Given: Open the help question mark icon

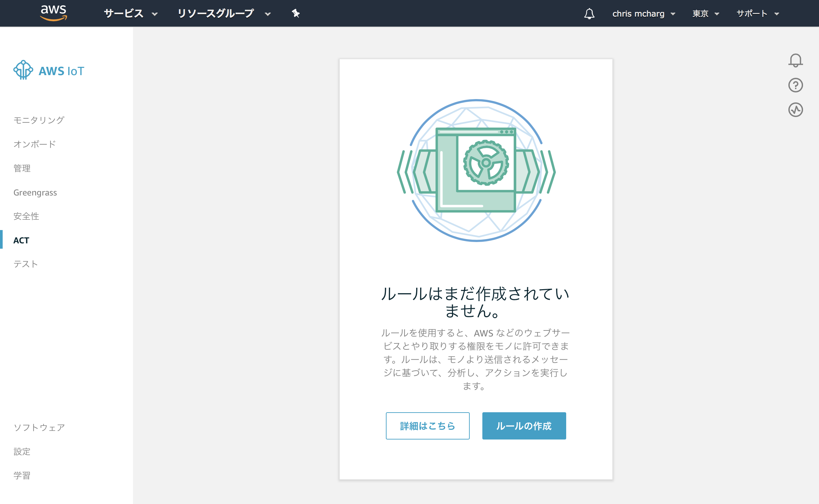Looking at the screenshot, I should click(x=795, y=85).
